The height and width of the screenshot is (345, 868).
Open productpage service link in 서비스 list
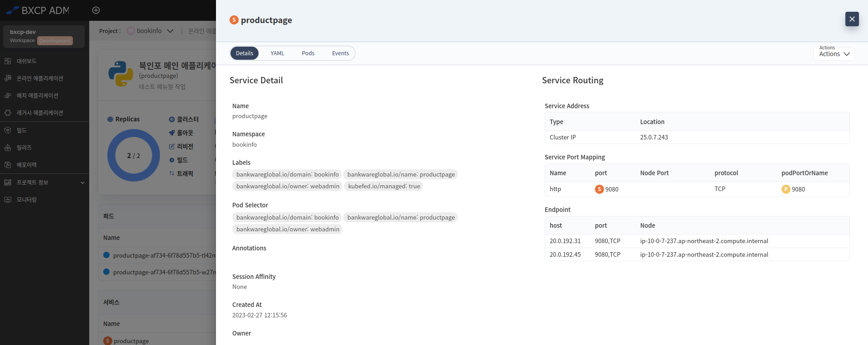click(x=131, y=341)
